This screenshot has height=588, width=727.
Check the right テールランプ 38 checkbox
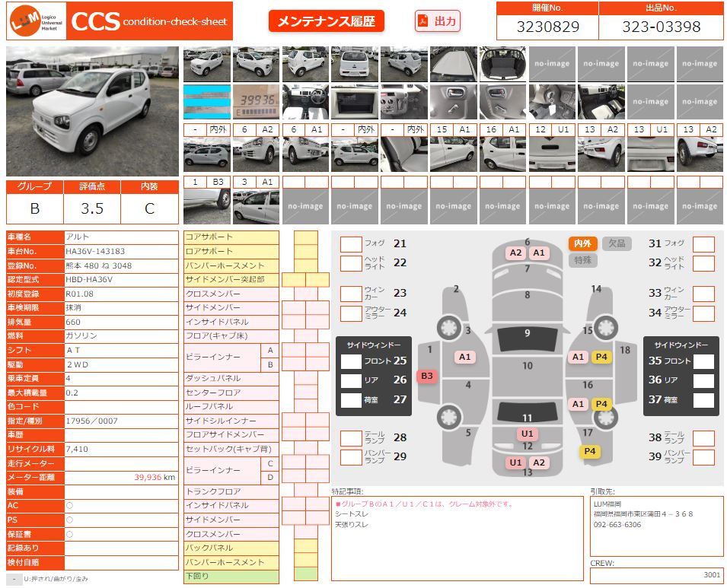coord(703,438)
